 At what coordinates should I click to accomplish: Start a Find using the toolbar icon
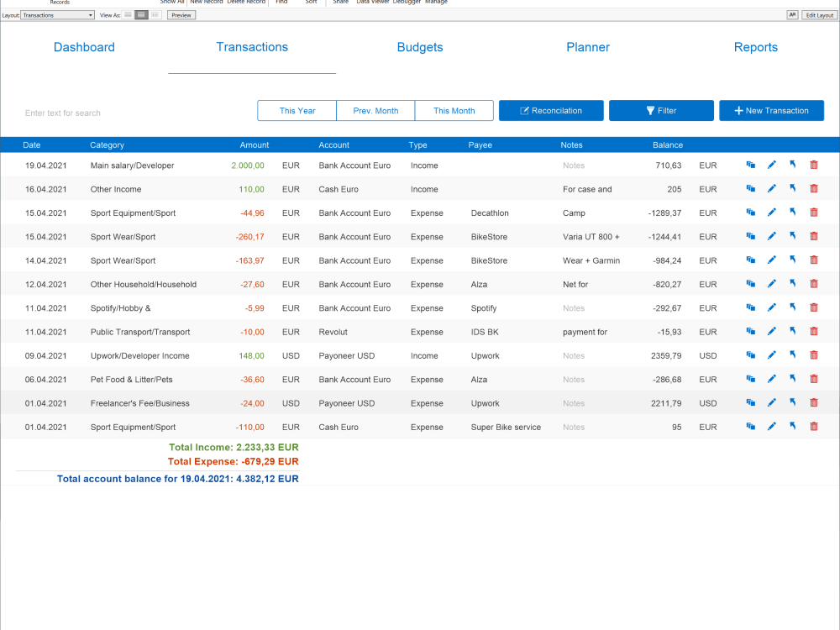tap(281, 3)
